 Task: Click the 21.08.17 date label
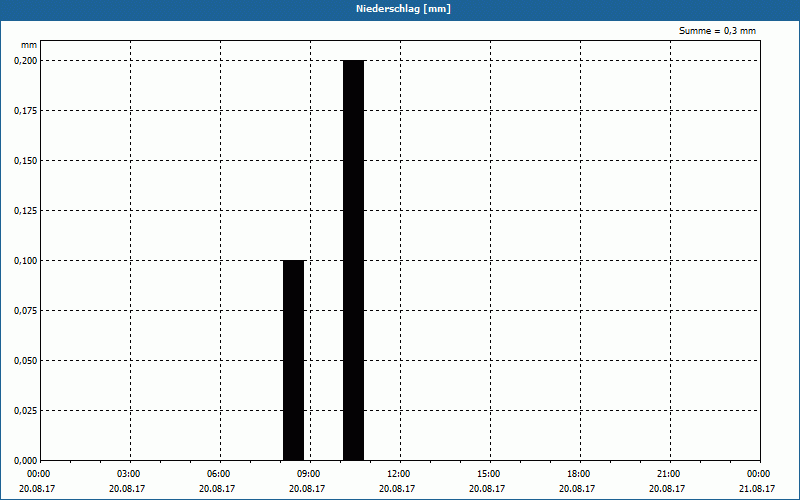(757, 489)
